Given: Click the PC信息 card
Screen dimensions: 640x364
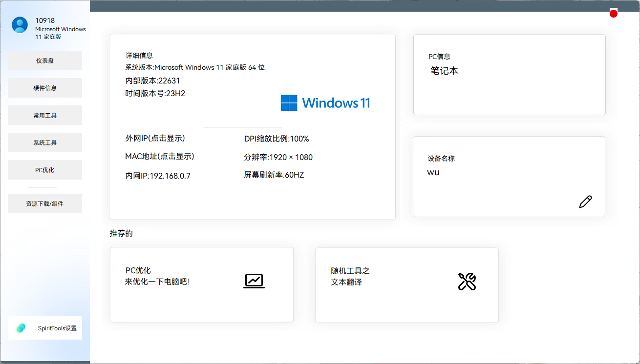Looking at the screenshot, I should 510,75.
